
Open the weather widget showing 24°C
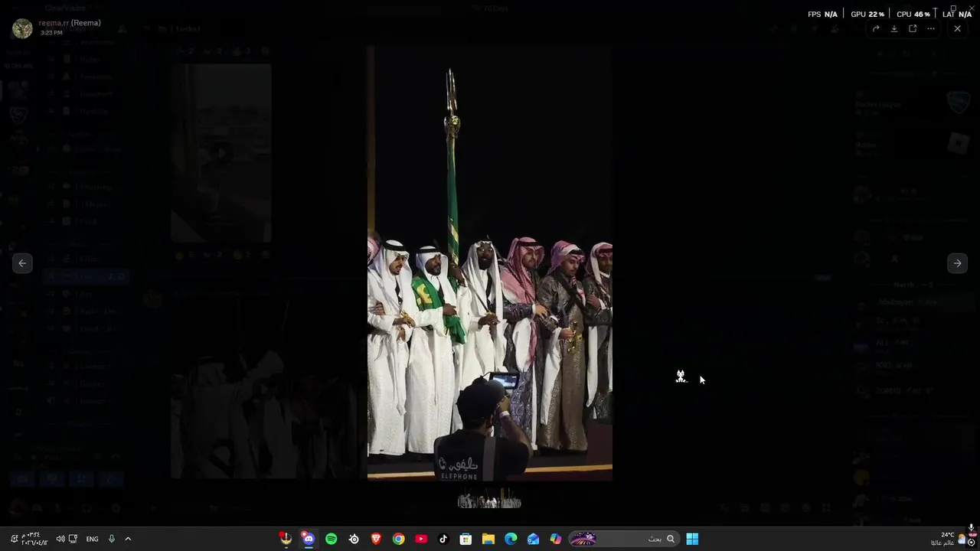[949, 539]
